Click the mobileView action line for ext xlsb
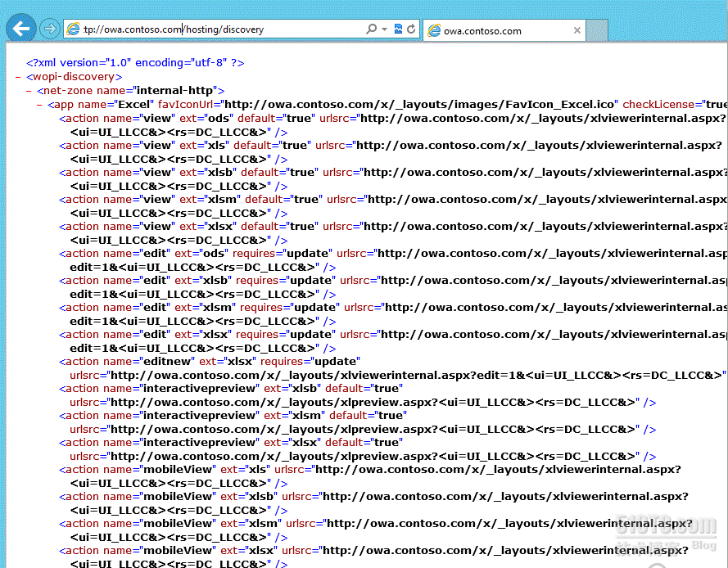 (373, 496)
